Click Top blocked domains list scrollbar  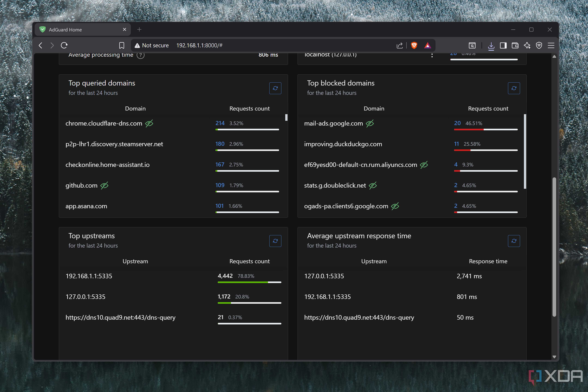pos(525,151)
